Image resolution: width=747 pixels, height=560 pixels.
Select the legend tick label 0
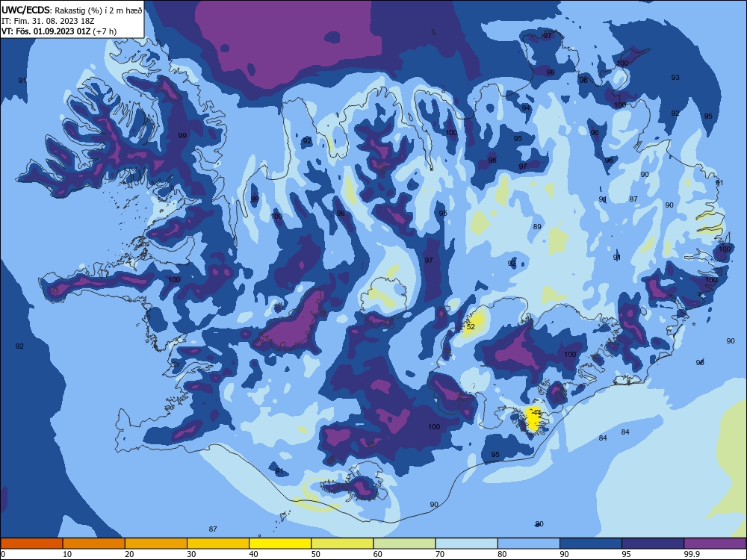[3, 554]
